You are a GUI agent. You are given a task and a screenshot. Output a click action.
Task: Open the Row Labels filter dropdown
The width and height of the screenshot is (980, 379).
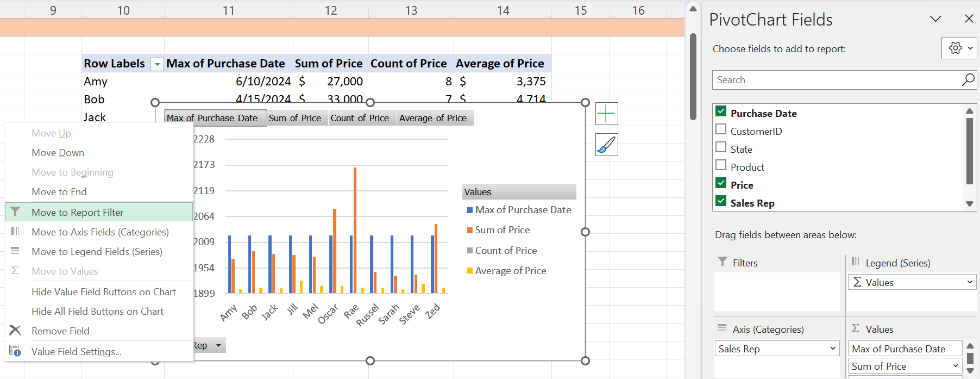coord(157,64)
